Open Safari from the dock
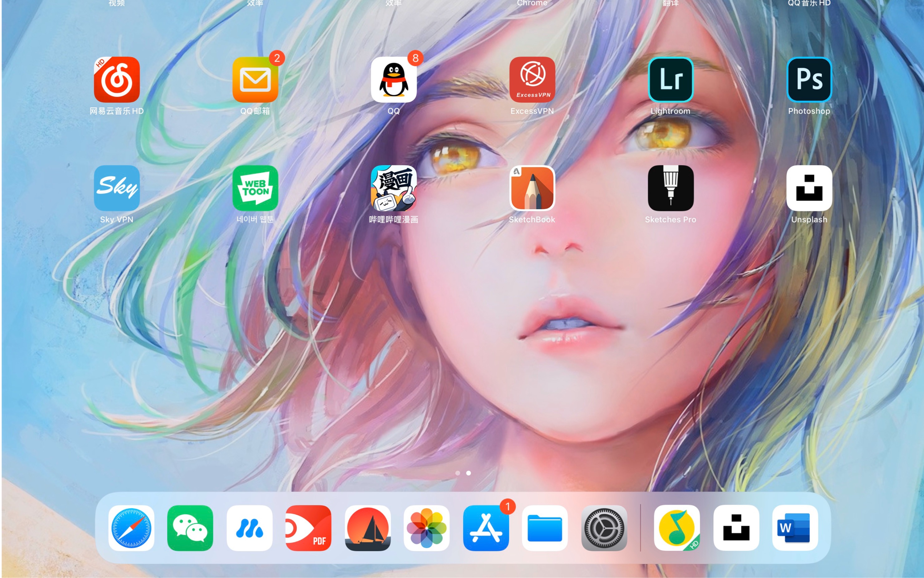924x578 pixels. tap(131, 528)
